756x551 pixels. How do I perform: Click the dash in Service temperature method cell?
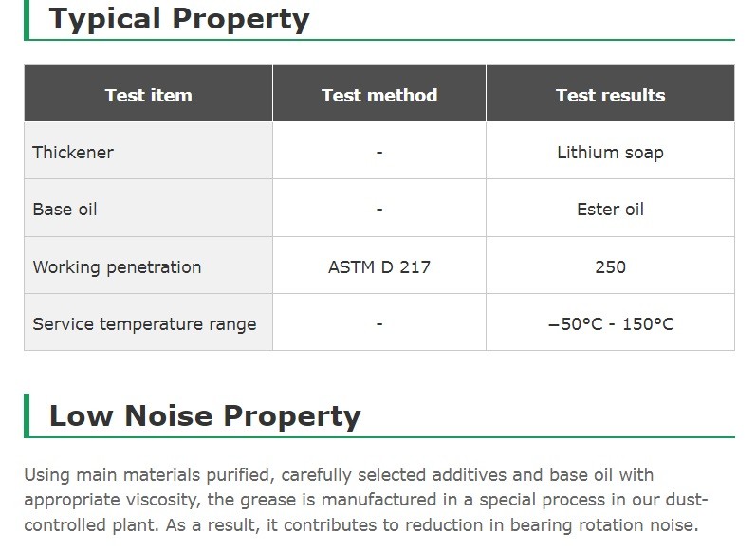[x=379, y=323]
